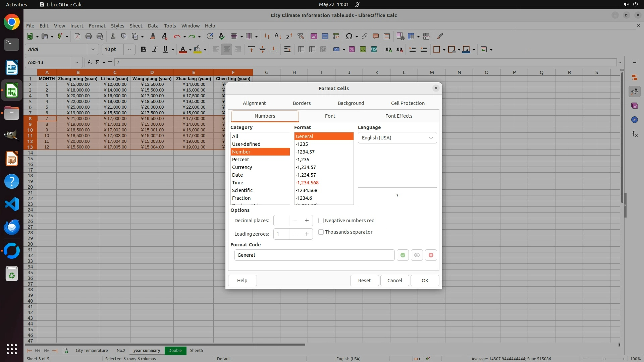Click the Format as Percent toolbar icon
644x362 pixels.
352,49
